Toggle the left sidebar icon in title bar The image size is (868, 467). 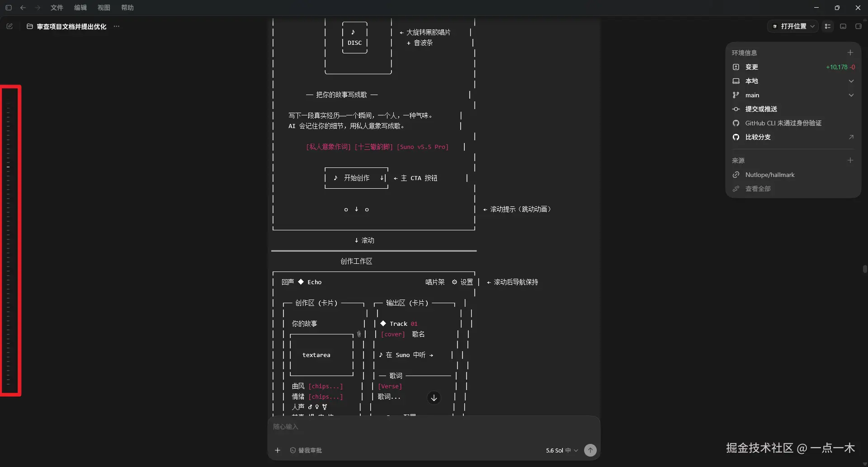coord(9,8)
